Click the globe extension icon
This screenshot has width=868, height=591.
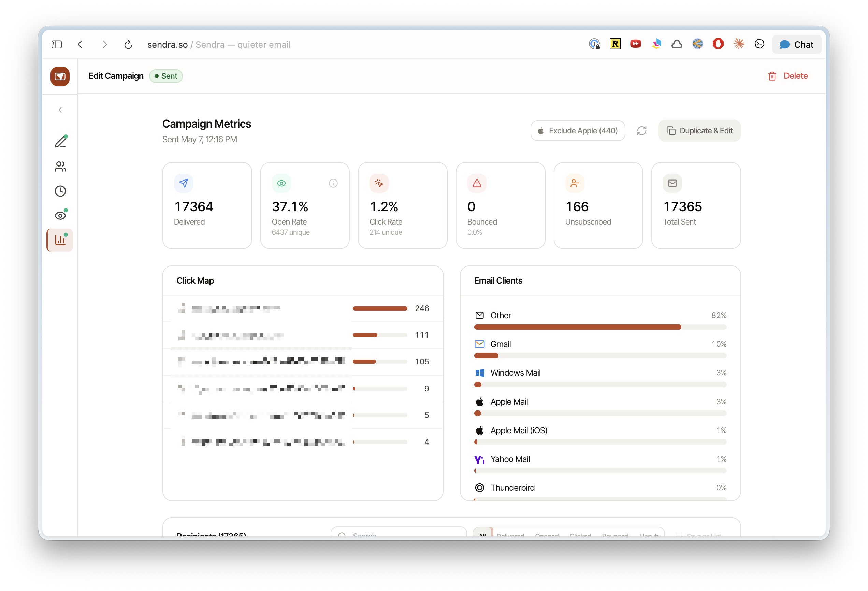(x=697, y=44)
